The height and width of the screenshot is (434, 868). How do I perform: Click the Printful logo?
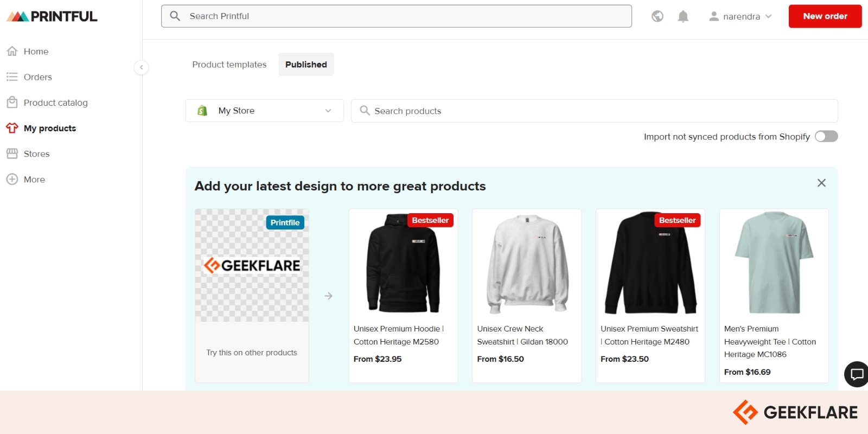coord(52,16)
